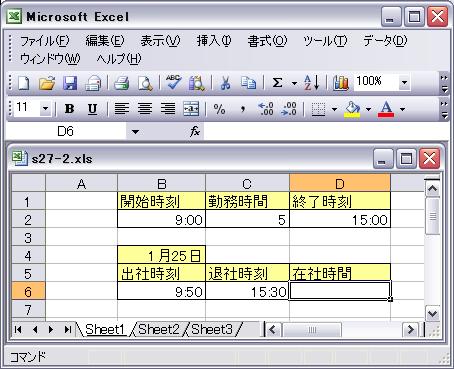Click the Print icon in toolbar

(x=121, y=83)
